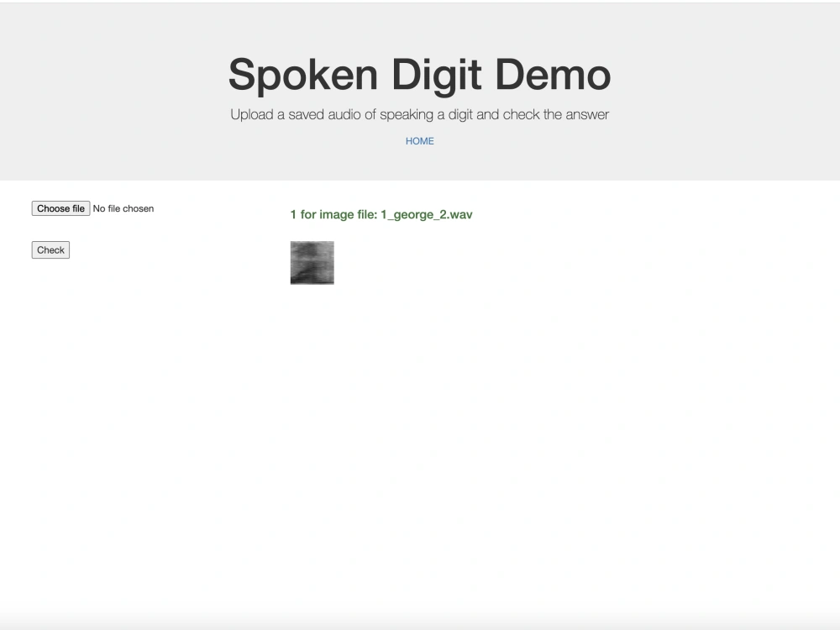Click the 'Spoken Digit Demo' heading
840x630 pixels.
coord(419,75)
